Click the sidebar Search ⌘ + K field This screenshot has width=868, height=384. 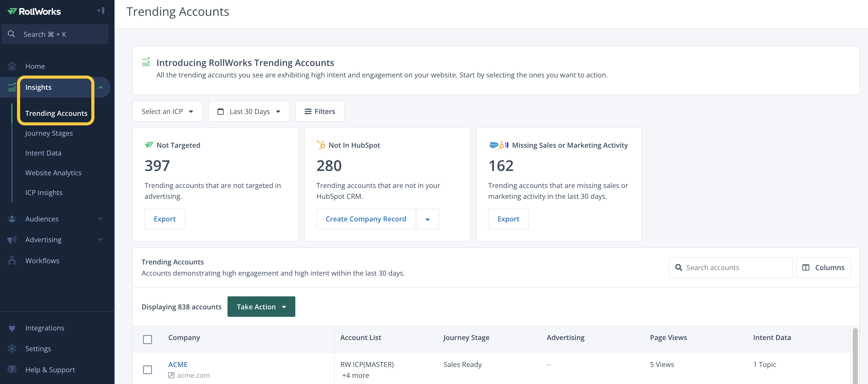pyautogui.click(x=55, y=34)
